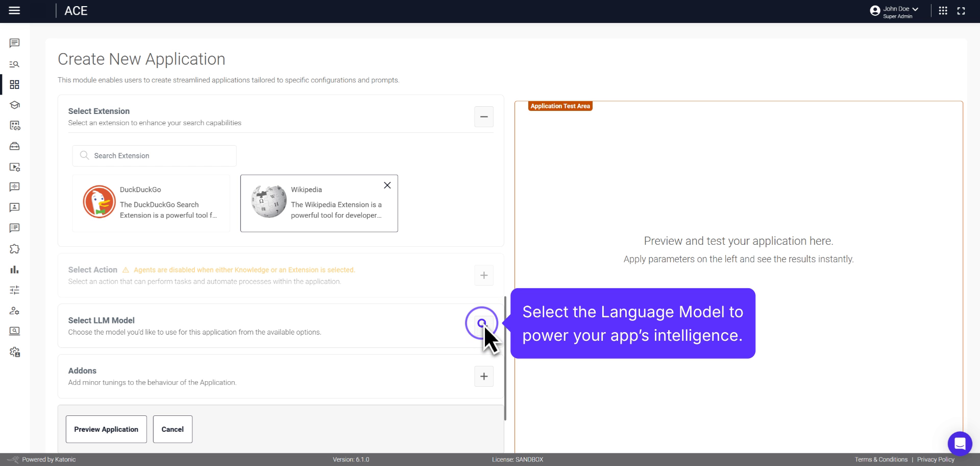980x466 pixels.
Task: Open the hamburger menu top left
Action: pos(15,10)
